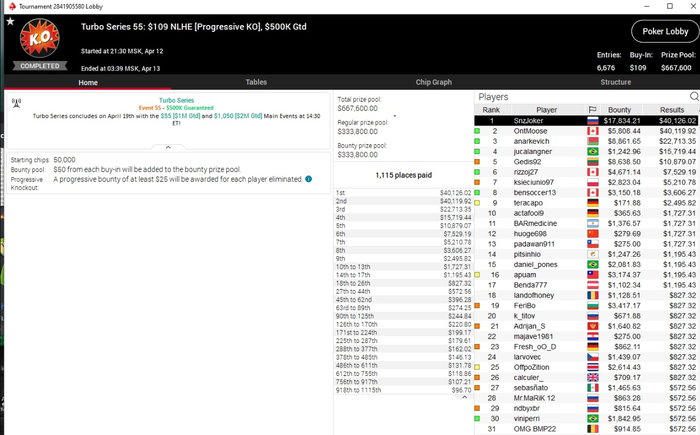The image size is (700, 435).
Task: Select the SnzJoker player row
Action: 586,121
